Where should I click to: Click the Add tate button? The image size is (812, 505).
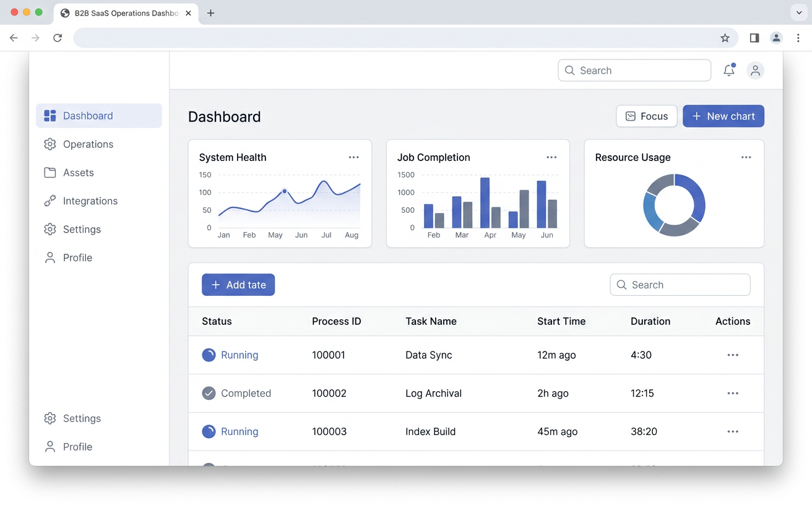tap(238, 285)
